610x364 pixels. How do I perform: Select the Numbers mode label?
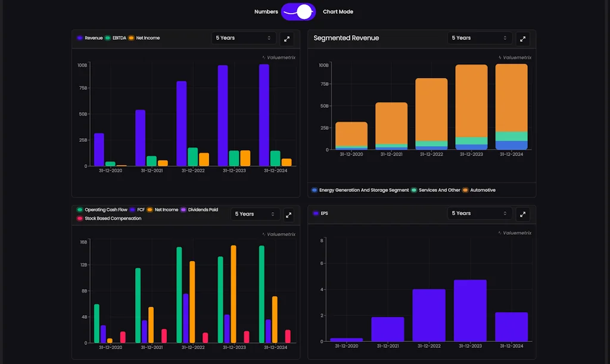[x=266, y=12]
